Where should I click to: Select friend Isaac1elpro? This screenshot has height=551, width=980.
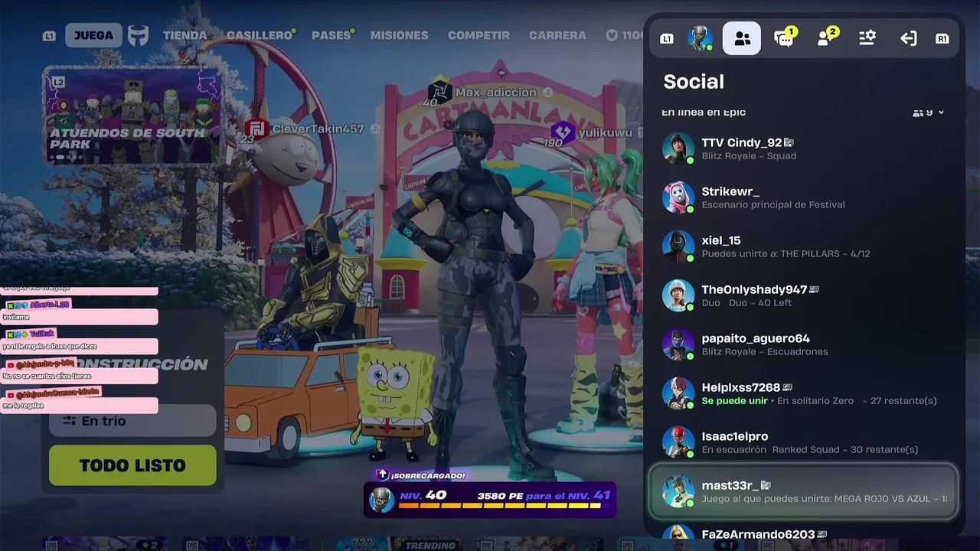point(802,442)
